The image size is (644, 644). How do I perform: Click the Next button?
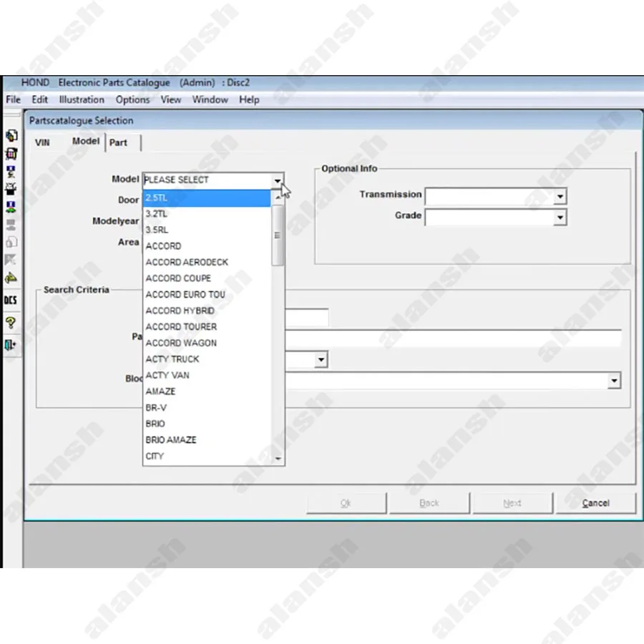click(512, 503)
